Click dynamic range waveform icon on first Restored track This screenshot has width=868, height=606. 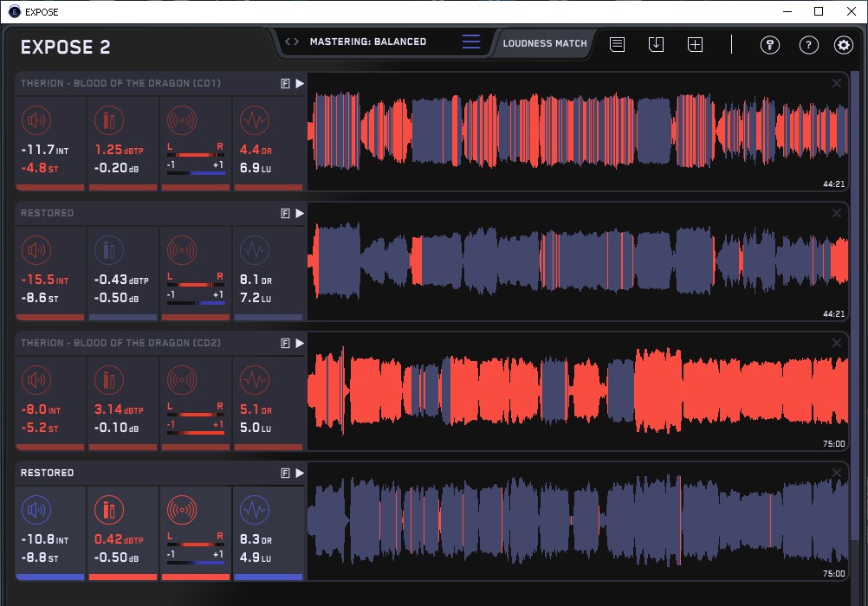(255, 249)
